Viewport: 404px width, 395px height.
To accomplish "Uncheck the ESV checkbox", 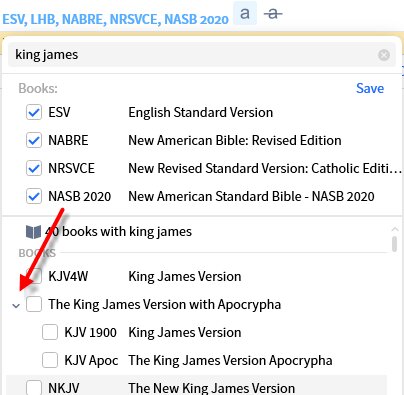I will (34, 112).
